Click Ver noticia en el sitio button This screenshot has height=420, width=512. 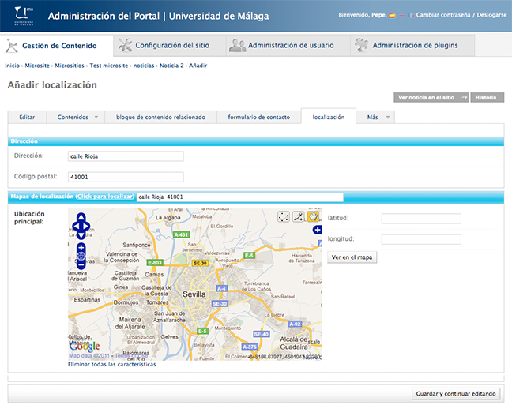[431, 97]
